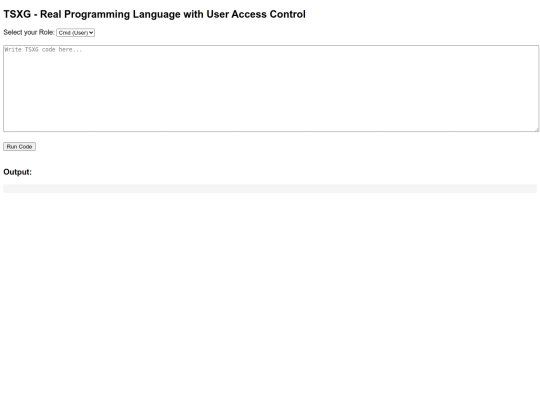The image size is (540, 405).
Task: Open the Role dropdown showing Cmd (User)
Action: [75, 33]
